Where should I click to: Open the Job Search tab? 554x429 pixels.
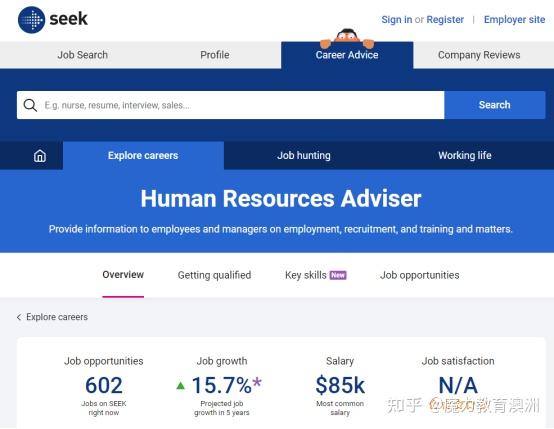[83, 55]
